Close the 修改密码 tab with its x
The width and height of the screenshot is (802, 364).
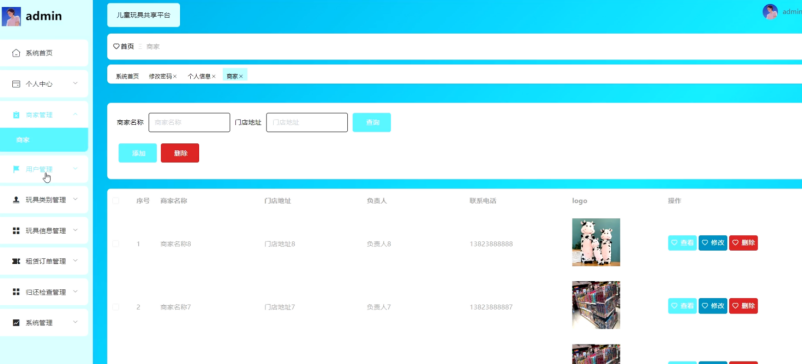(175, 77)
